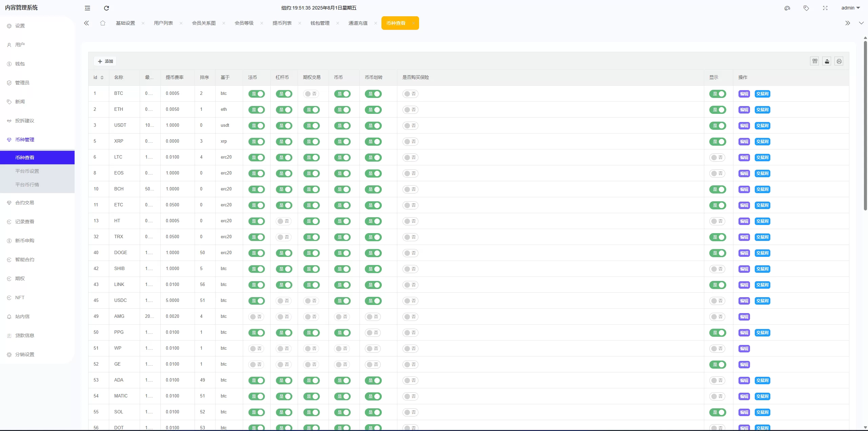868x431 pixels.
Task: Open the 设置 sidebar menu
Action: (37, 26)
